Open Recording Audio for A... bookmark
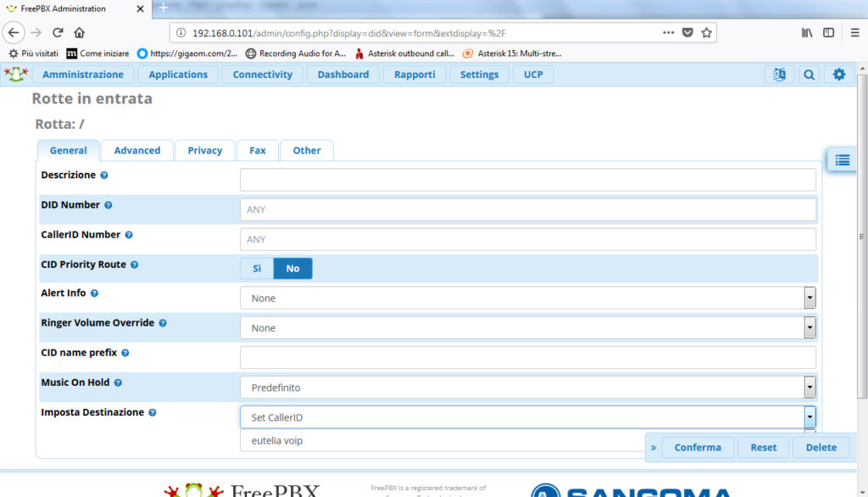The image size is (868, 497). point(296,53)
